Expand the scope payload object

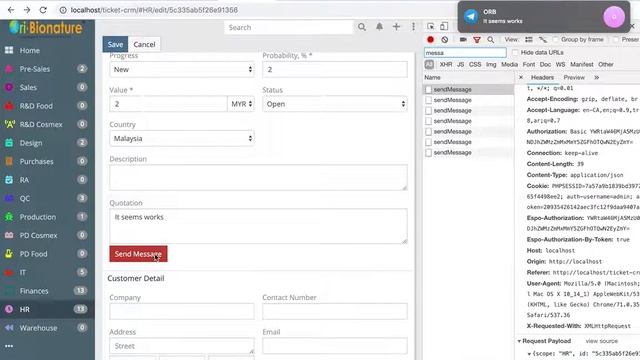(x=529, y=353)
